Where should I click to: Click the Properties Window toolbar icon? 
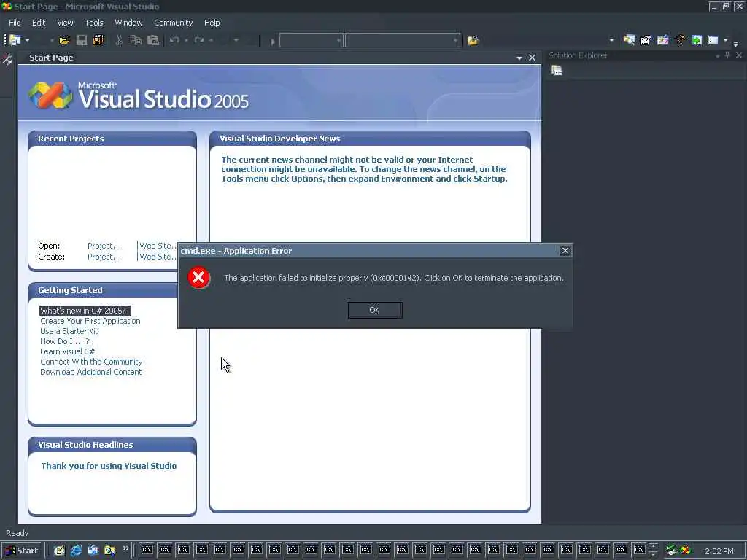[x=646, y=41]
